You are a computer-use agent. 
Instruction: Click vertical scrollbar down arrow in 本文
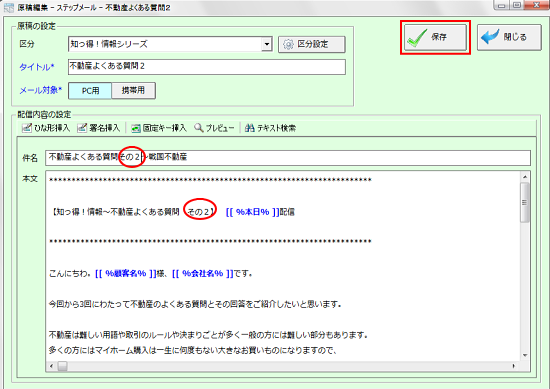pyautogui.click(x=525, y=355)
